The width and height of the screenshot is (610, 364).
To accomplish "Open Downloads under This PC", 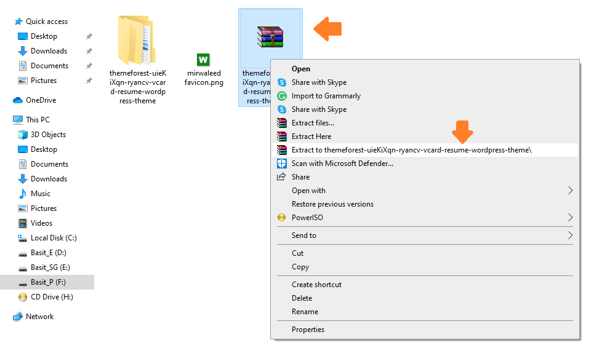I will pyautogui.click(x=47, y=179).
